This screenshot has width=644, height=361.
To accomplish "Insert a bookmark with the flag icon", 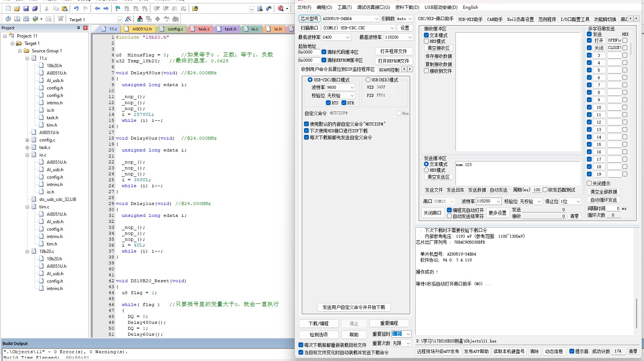I will (x=118, y=9).
